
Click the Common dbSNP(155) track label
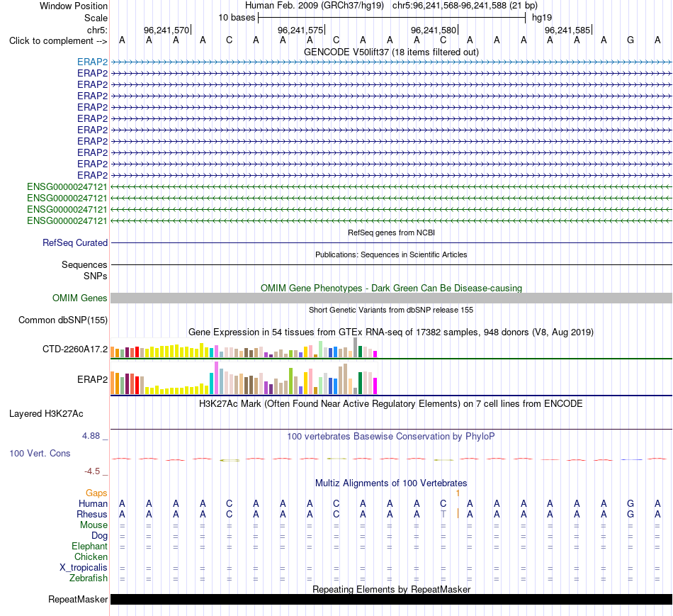(63, 320)
